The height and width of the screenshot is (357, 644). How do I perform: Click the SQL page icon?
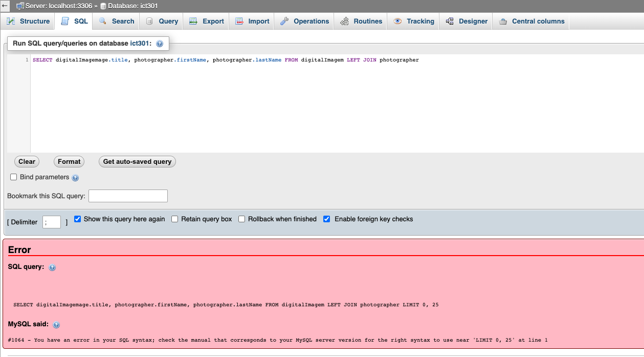(65, 21)
